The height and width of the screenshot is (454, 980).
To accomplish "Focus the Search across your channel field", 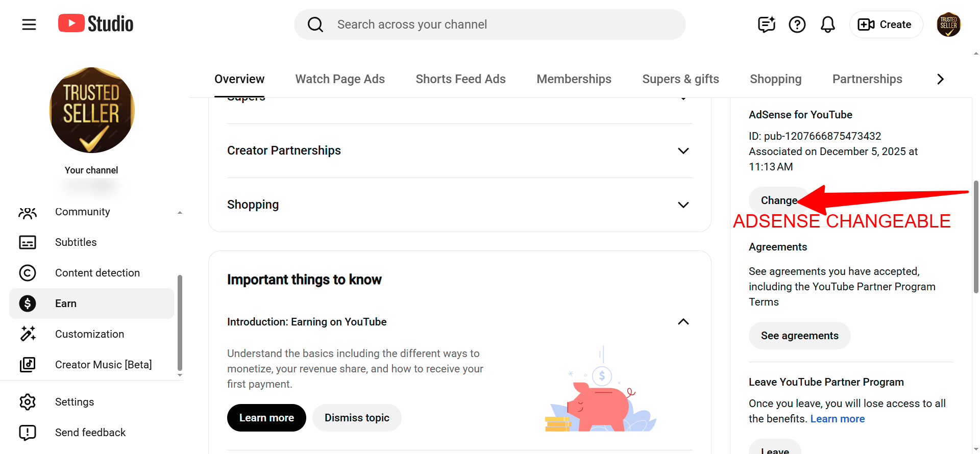I will coord(490,24).
